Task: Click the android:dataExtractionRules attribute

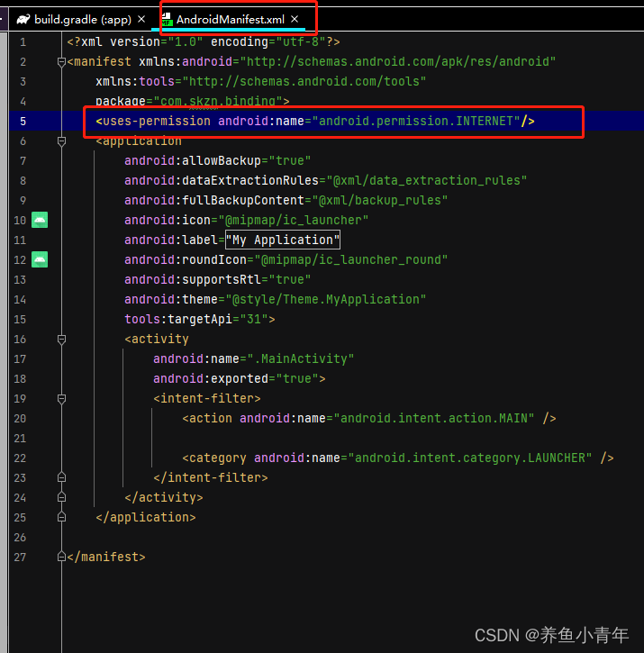Action: click(x=326, y=180)
